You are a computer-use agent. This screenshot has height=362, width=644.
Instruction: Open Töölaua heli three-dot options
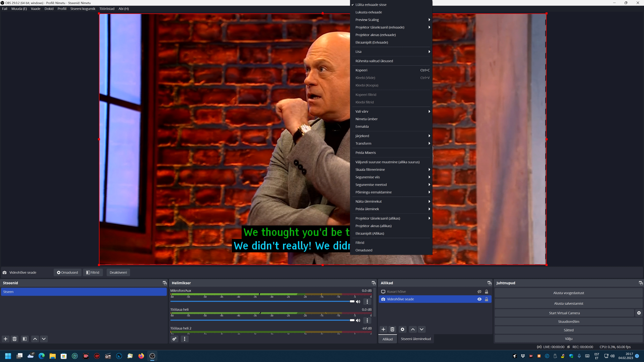coord(367,320)
